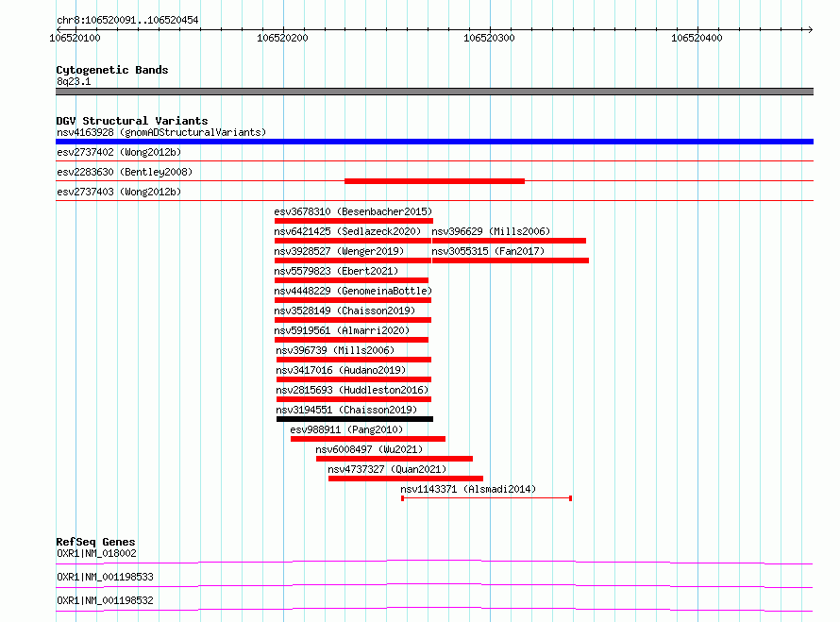Open nsv5919561 (Almarri2020) variant label

click(x=342, y=330)
